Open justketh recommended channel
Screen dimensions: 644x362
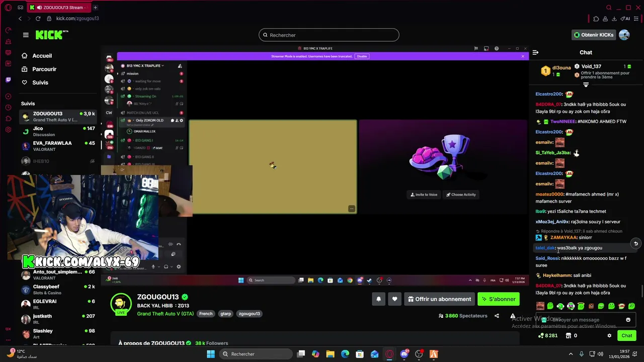[x=58, y=319]
